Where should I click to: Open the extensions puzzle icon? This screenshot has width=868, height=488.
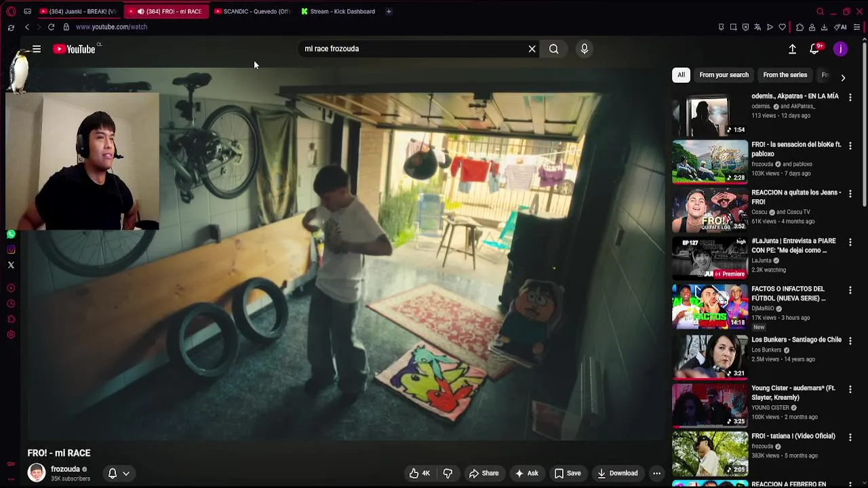pos(800,27)
